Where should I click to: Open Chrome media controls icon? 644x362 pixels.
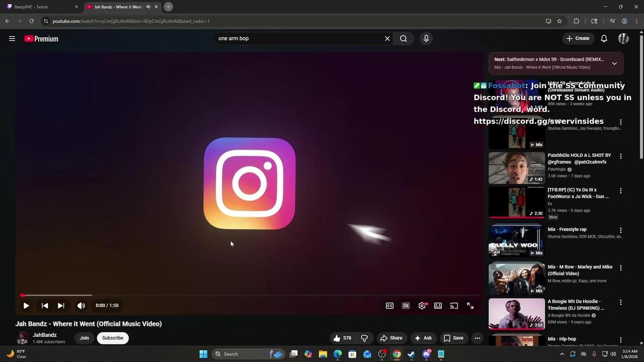pos(612,21)
